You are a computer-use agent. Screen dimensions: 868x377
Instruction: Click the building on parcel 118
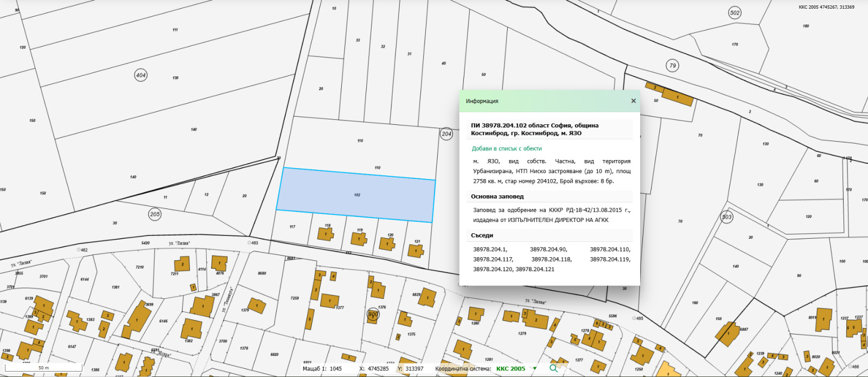pyautogui.click(x=325, y=234)
